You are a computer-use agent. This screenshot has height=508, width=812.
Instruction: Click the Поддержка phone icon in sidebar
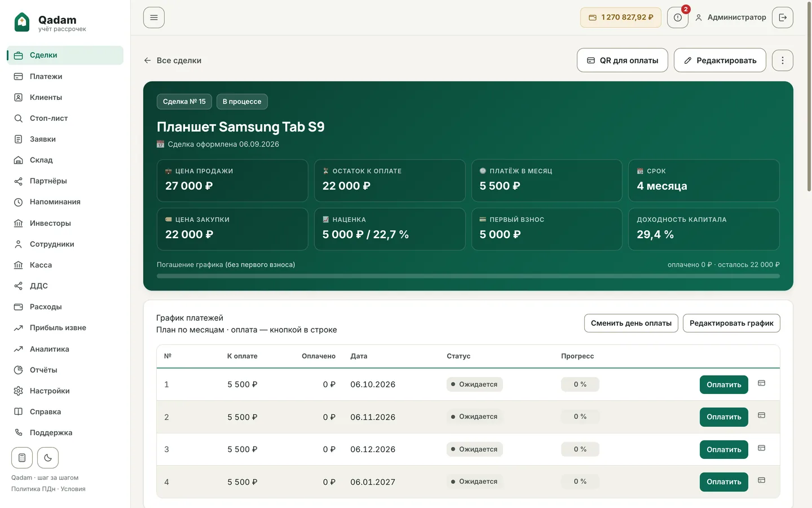tap(18, 432)
